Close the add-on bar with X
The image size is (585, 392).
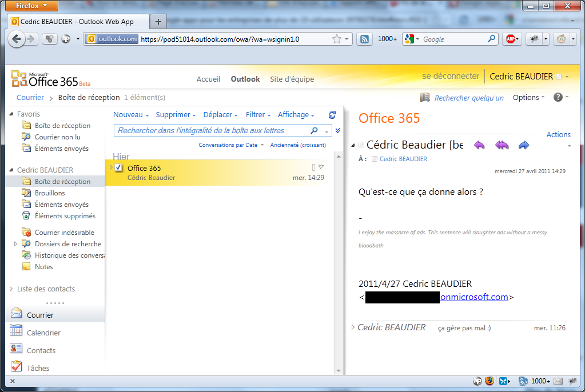click(13, 381)
